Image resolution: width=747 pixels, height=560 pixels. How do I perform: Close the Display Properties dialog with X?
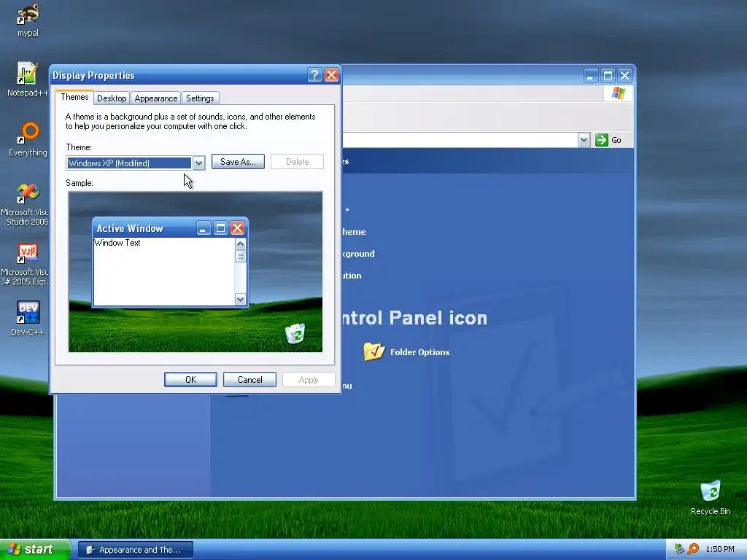pos(332,75)
